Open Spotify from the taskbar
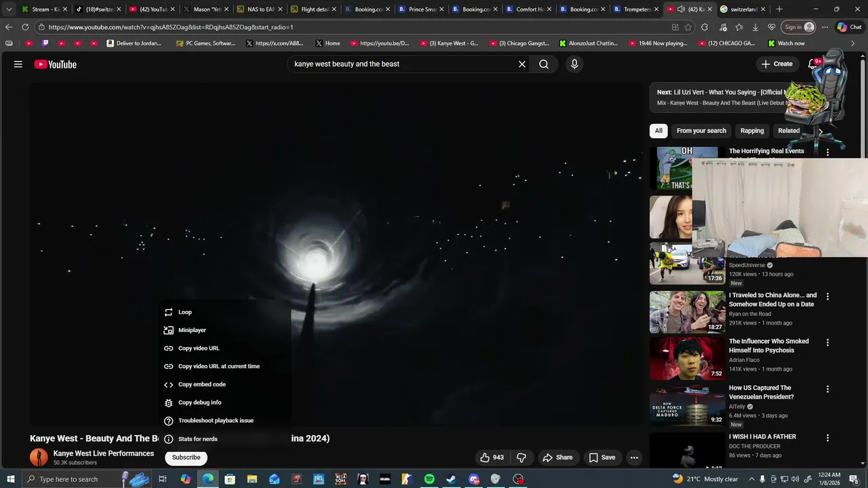This screenshot has height=488, width=868. click(429, 479)
